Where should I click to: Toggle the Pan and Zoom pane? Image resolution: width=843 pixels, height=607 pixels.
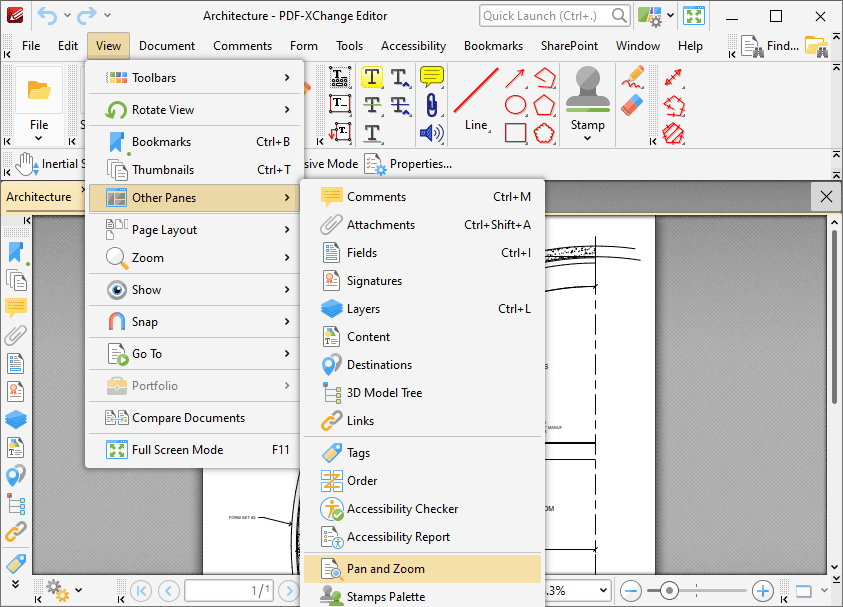423,569
